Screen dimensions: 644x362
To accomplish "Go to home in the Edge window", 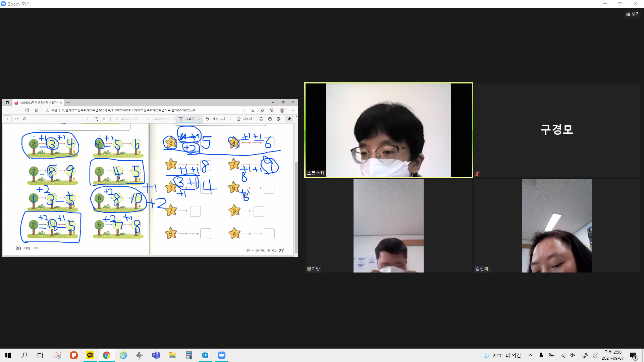I will pos(37,110).
